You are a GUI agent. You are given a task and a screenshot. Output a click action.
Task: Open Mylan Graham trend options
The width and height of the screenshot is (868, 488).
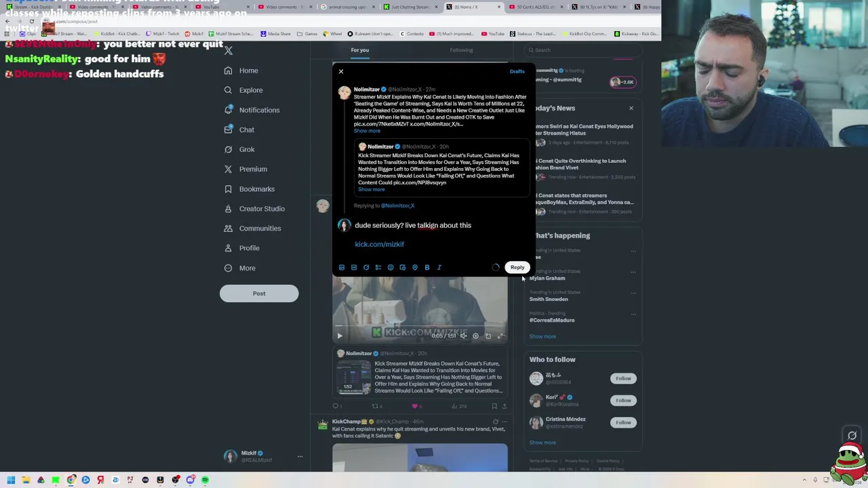pos(633,272)
